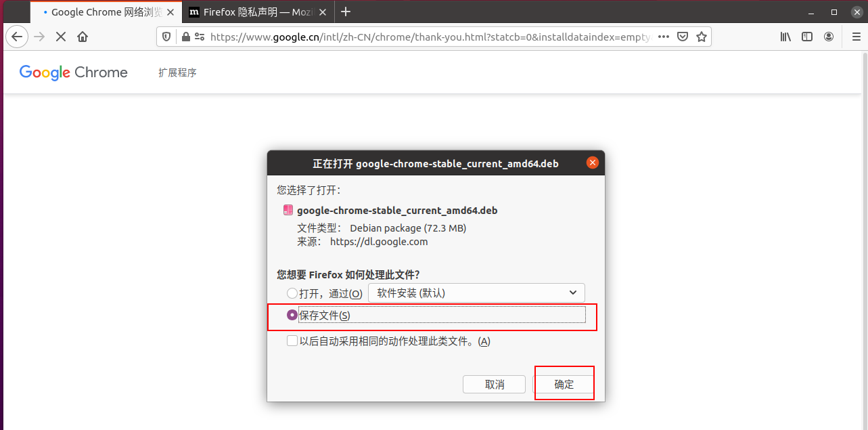
Task: Click 取消 to cancel the download
Action: pos(494,385)
